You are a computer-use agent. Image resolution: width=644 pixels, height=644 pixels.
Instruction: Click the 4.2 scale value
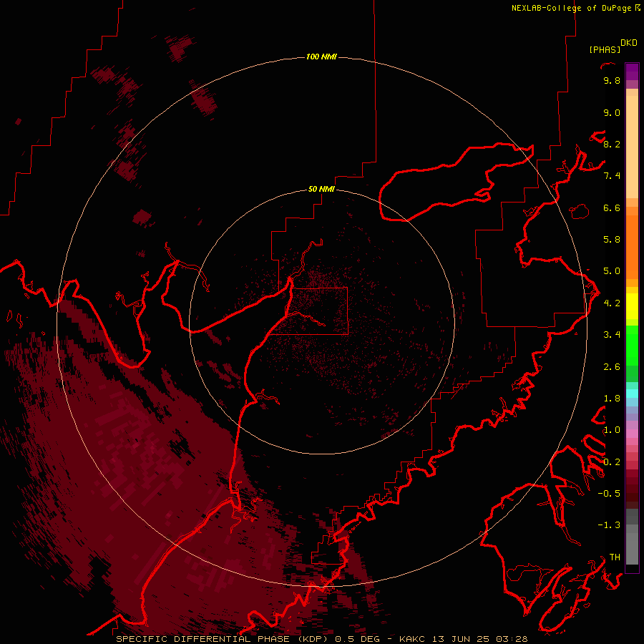point(612,303)
